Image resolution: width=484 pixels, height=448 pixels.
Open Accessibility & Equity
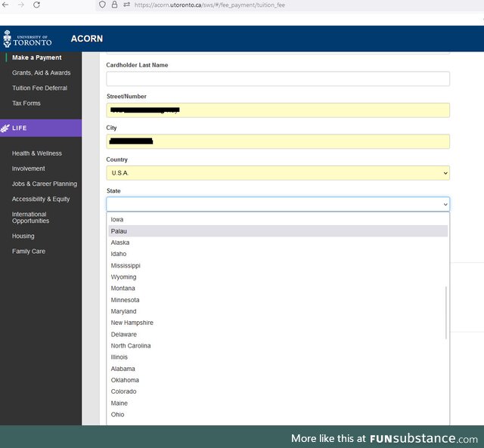pos(41,199)
